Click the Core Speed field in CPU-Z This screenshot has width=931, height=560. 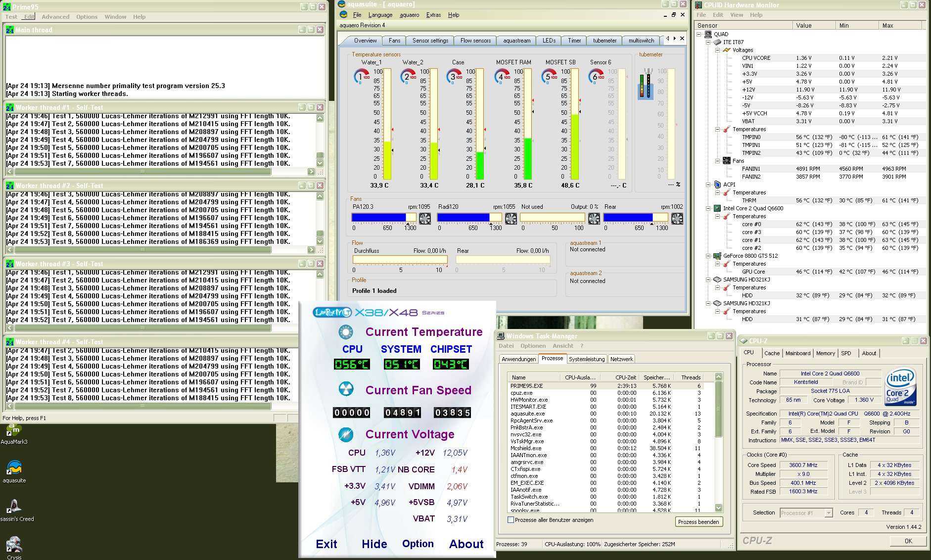(803, 465)
